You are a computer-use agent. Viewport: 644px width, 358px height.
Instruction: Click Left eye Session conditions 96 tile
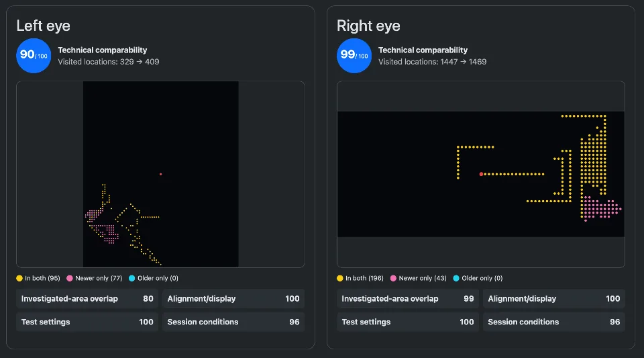pyautogui.click(x=233, y=322)
